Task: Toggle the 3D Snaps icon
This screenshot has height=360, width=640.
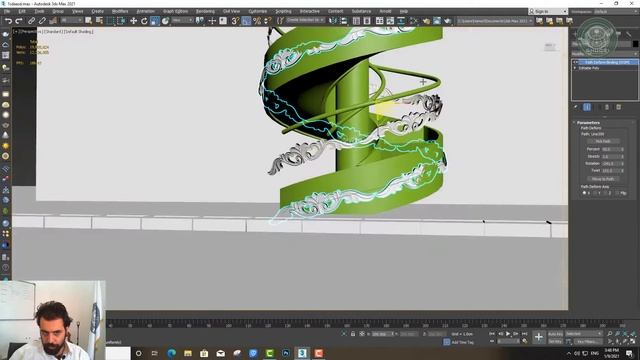Action: [236, 20]
